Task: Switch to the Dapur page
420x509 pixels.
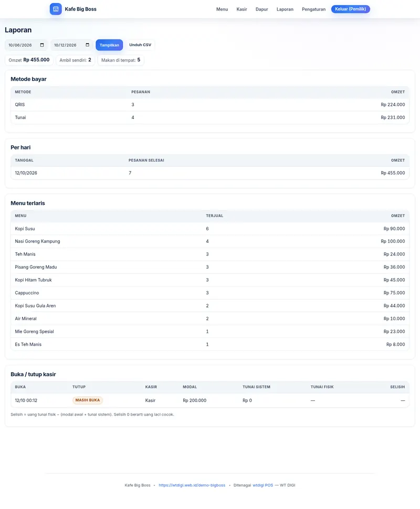Action: 262,9
